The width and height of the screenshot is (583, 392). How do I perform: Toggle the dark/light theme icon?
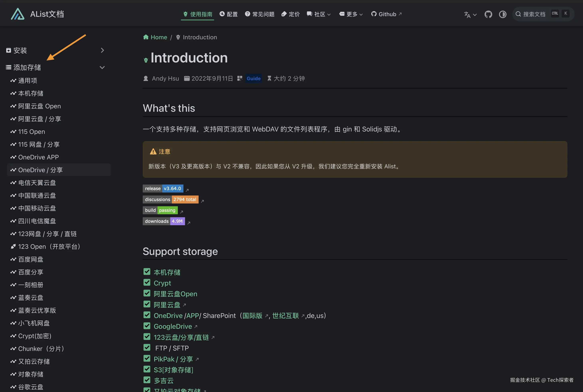click(x=502, y=14)
